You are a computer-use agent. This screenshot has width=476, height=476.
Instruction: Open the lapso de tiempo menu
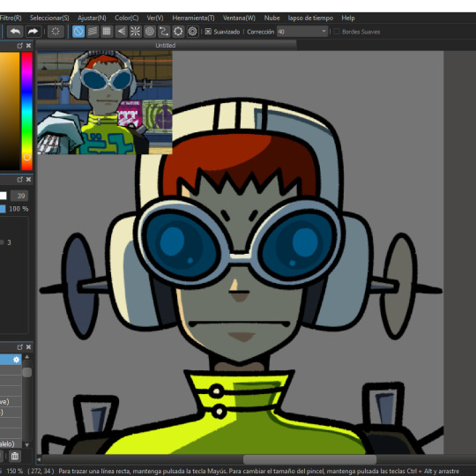pos(310,18)
